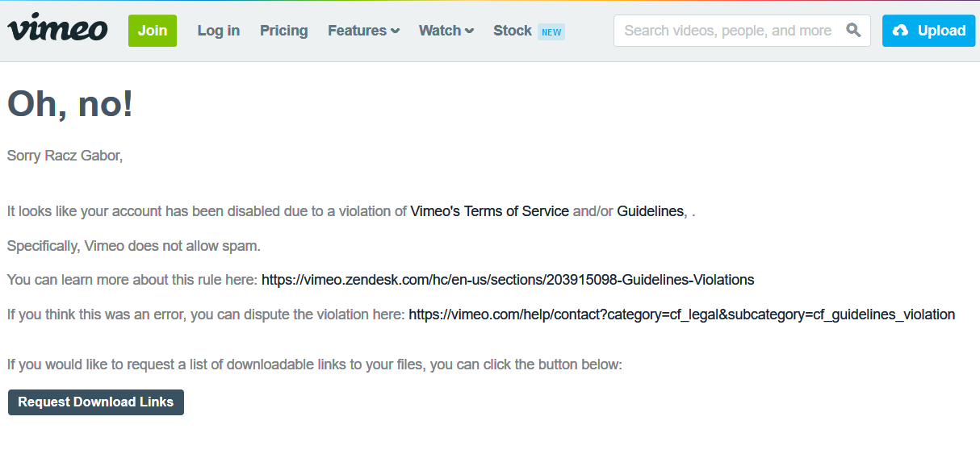Click the NEW badge beside Stock
Screen dimensions: 980x454
click(551, 32)
